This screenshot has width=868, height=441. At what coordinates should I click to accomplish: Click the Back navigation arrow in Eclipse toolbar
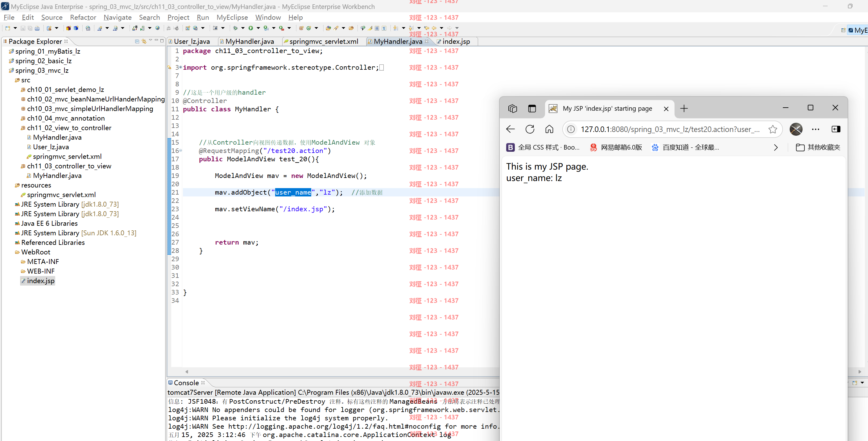point(434,28)
